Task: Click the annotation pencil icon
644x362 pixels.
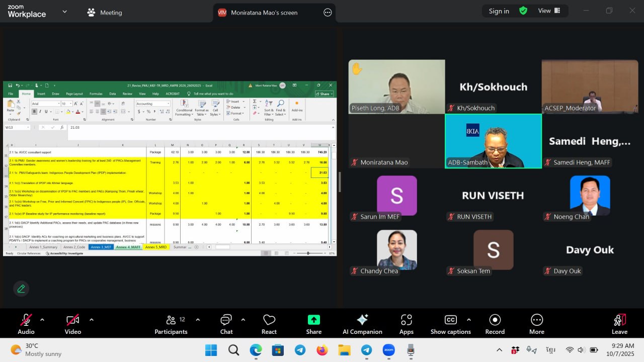Action: [x=21, y=289]
